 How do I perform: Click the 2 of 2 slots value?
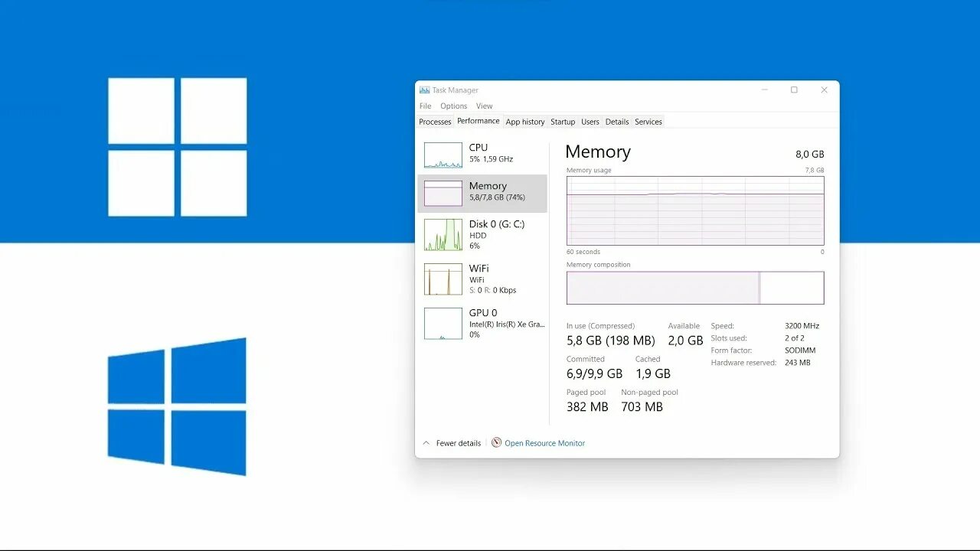tap(795, 338)
